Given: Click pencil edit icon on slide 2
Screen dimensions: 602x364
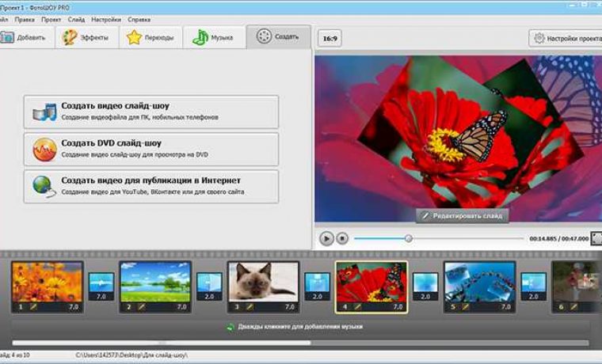Looking at the screenshot, I should [142, 307].
